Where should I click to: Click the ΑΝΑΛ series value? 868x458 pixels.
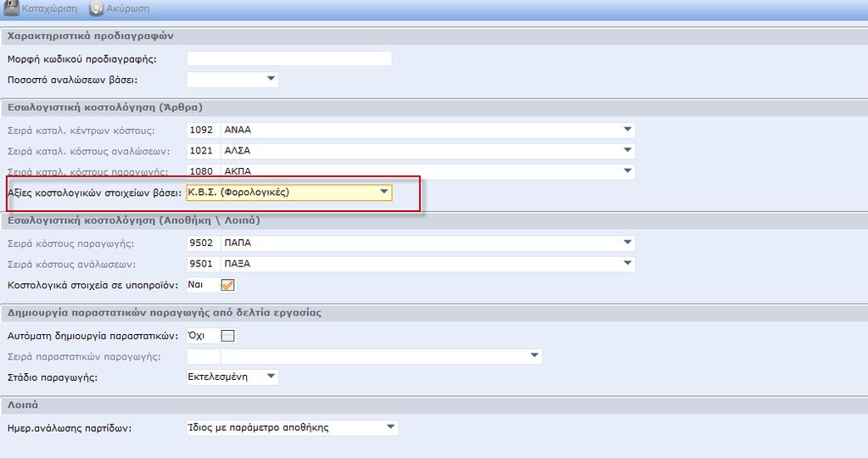(x=238, y=130)
